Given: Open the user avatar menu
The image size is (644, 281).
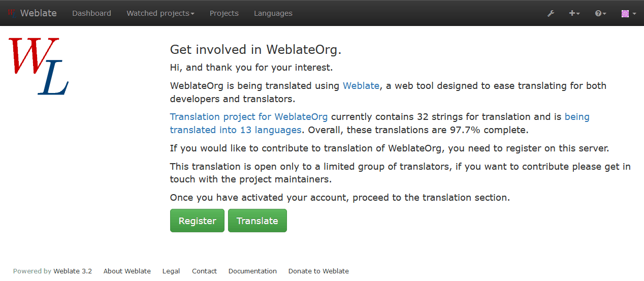Looking at the screenshot, I should (x=628, y=13).
